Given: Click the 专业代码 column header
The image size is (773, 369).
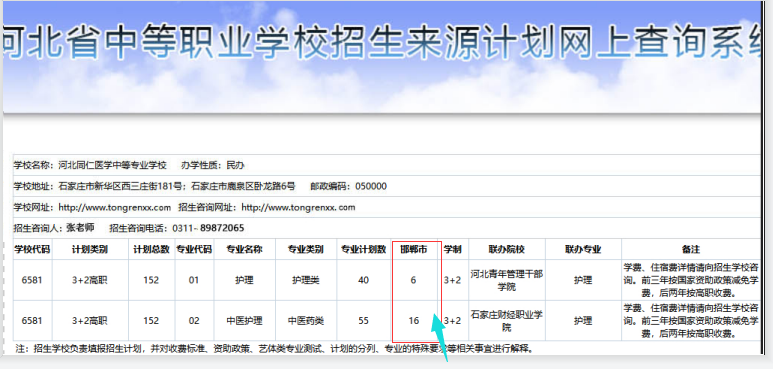Looking at the screenshot, I should [194, 249].
